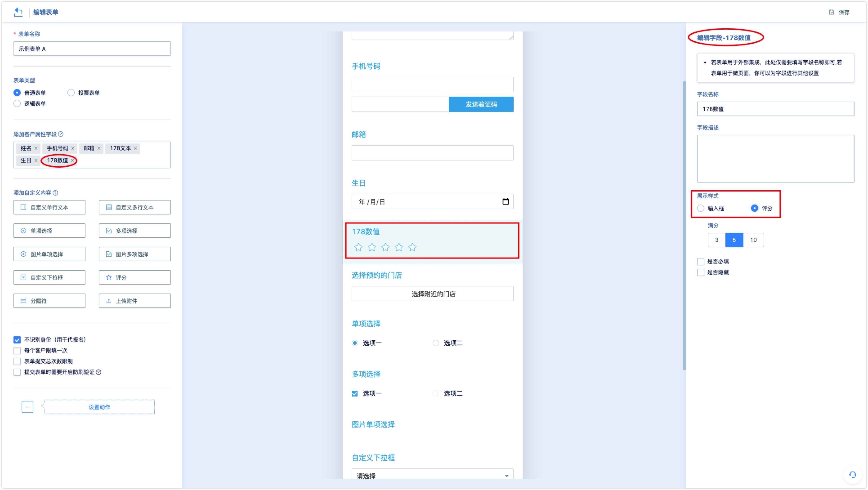Viewport: 868px width, 490px height.
Task: Add 多项选择 field
Action: coord(134,231)
